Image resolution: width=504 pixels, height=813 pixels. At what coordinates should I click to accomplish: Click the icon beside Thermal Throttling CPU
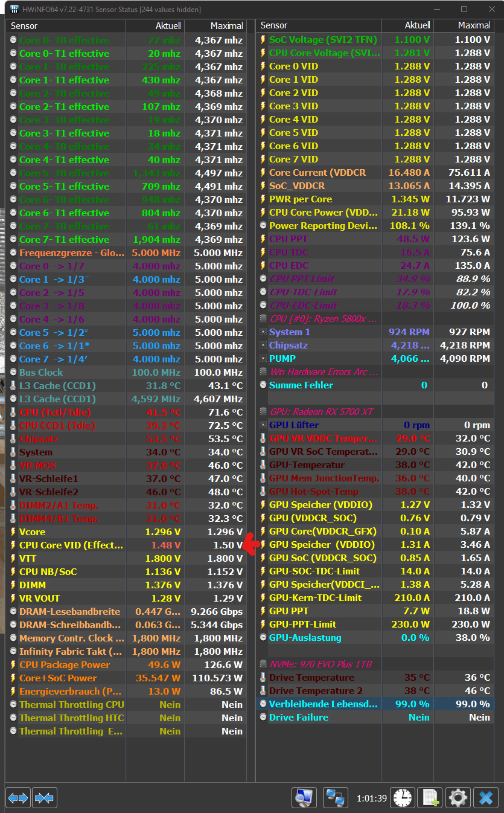[x=14, y=705]
